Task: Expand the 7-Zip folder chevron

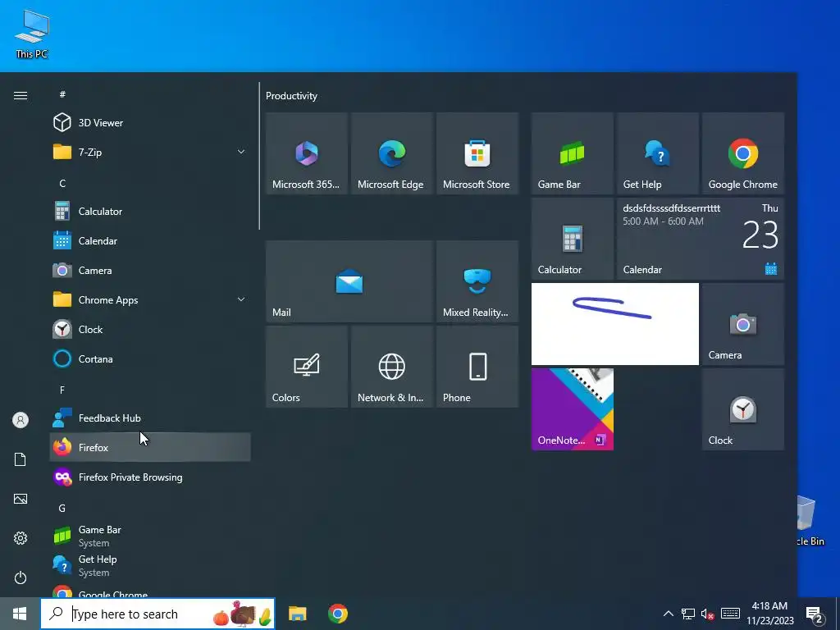Action: 241,152
